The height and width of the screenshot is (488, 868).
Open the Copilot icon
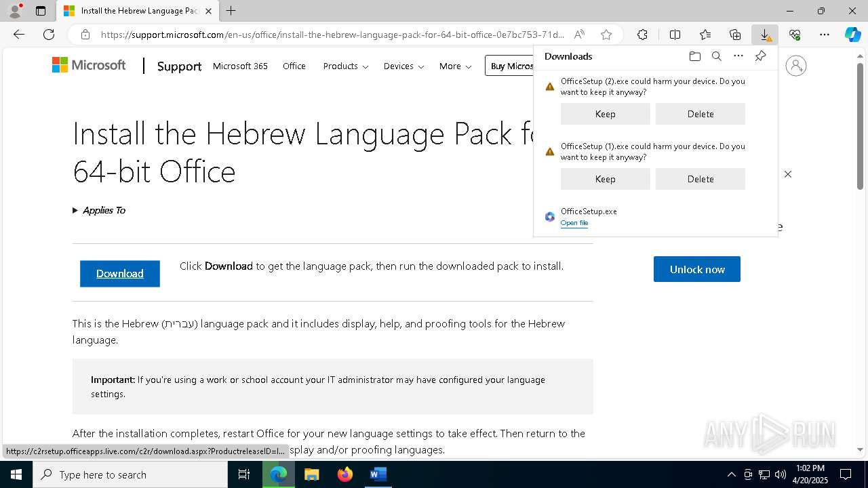click(853, 35)
